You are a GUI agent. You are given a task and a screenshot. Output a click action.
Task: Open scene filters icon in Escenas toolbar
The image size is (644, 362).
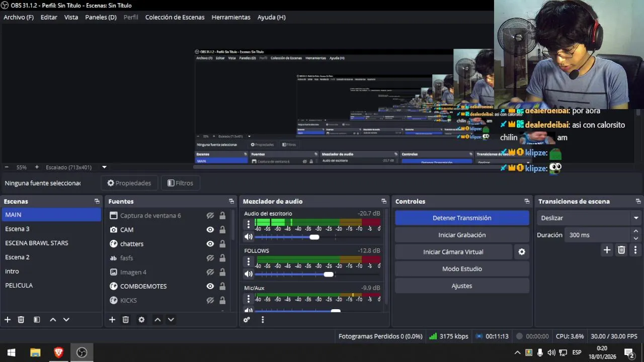pos(37,320)
